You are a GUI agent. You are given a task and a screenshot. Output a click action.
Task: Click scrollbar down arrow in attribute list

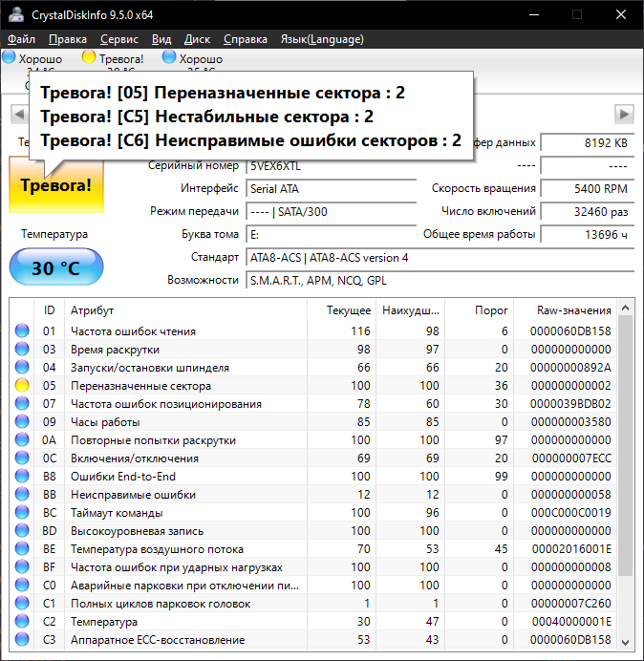pos(626,642)
